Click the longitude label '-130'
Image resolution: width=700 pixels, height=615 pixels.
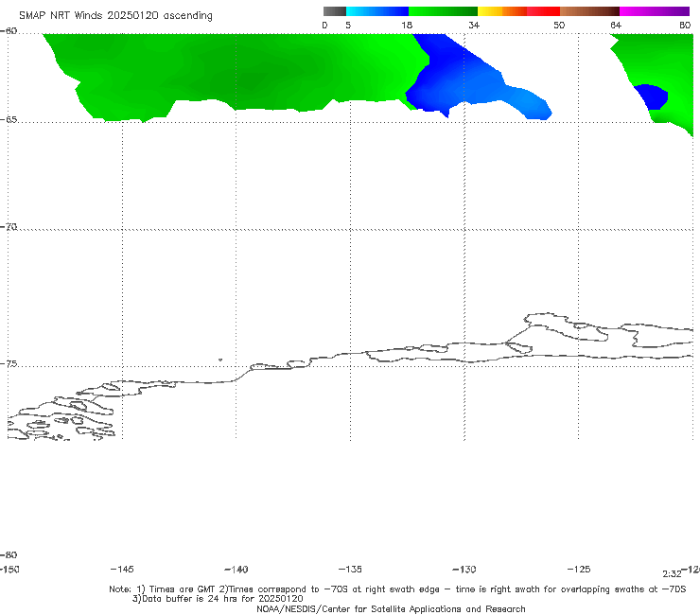(x=464, y=570)
